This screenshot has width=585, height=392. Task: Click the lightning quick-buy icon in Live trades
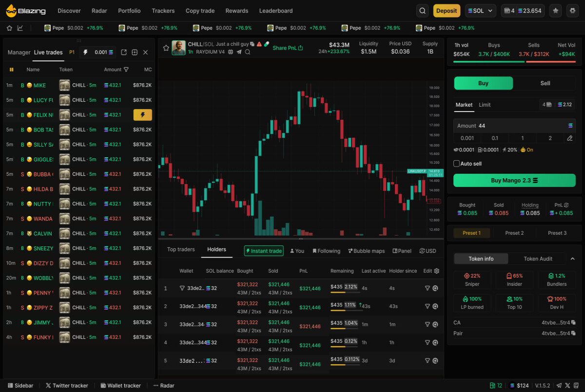pyautogui.click(x=86, y=52)
